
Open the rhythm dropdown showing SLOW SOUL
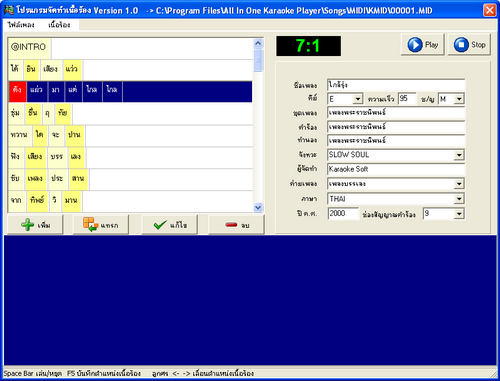point(459,155)
